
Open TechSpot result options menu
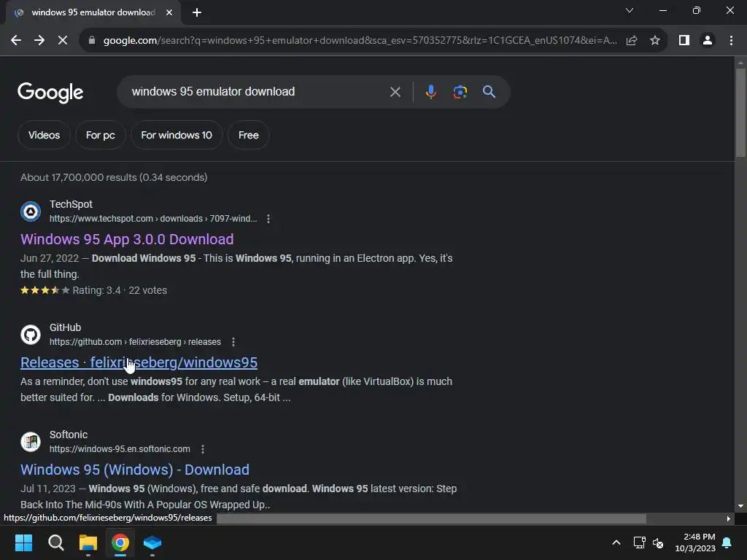coord(268,219)
